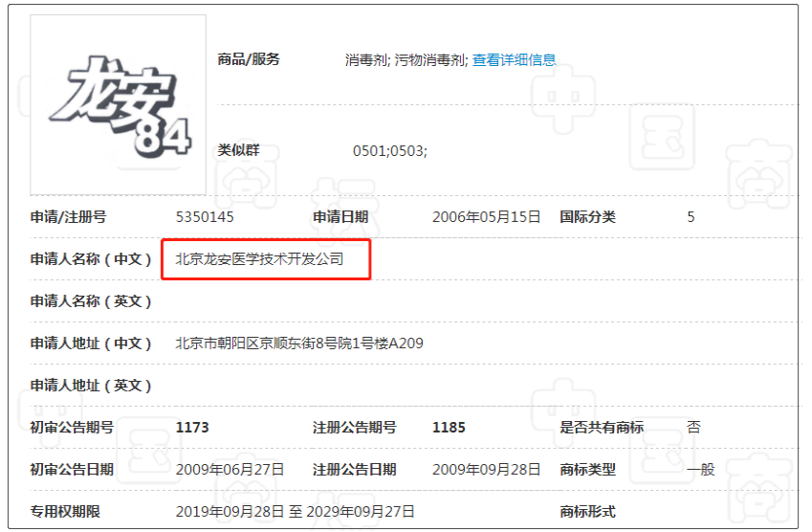Image resolution: width=812 pixels, height=532 pixels.
Task: Click the 注册公告日期 label
Action: click(354, 470)
